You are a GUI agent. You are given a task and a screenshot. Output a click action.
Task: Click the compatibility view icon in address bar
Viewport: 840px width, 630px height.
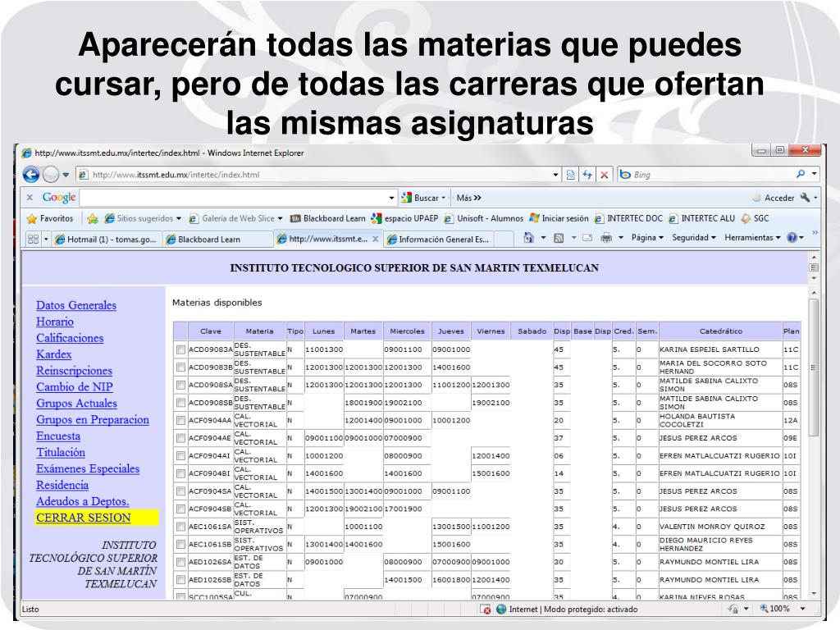tap(571, 175)
